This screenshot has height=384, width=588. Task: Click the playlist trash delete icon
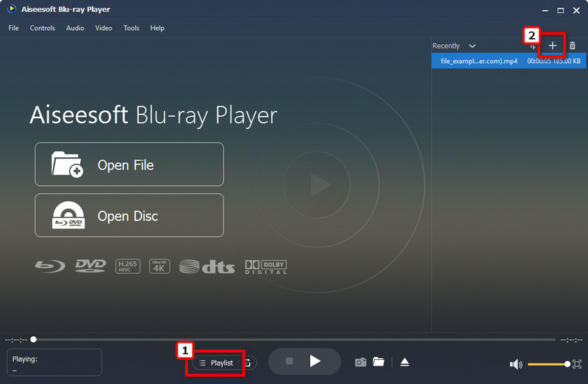573,46
